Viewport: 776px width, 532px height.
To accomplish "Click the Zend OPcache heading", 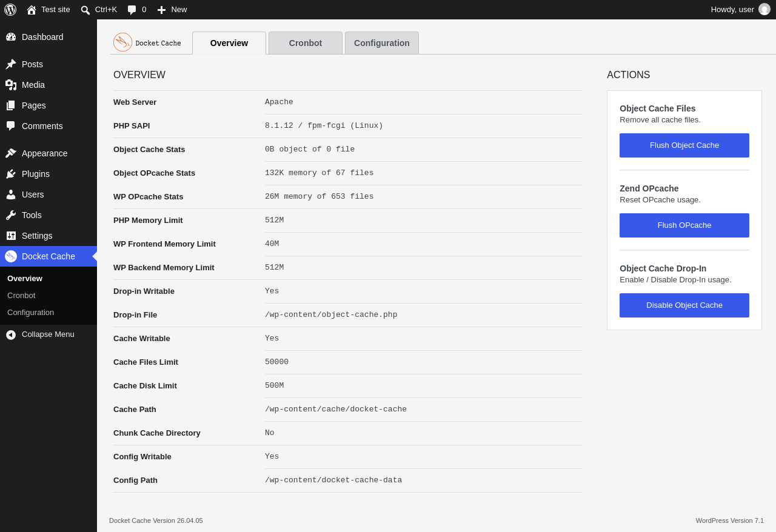I will click(x=649, y=188).
